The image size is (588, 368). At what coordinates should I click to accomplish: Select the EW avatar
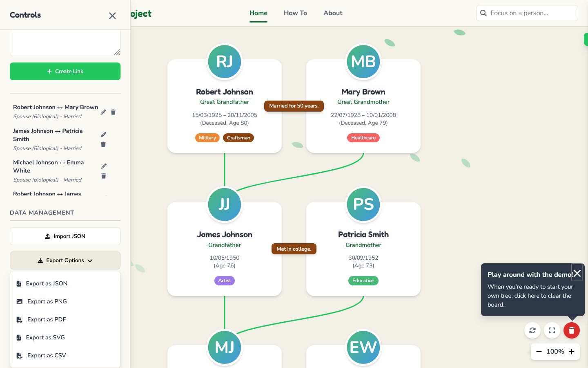pos(363,347)
